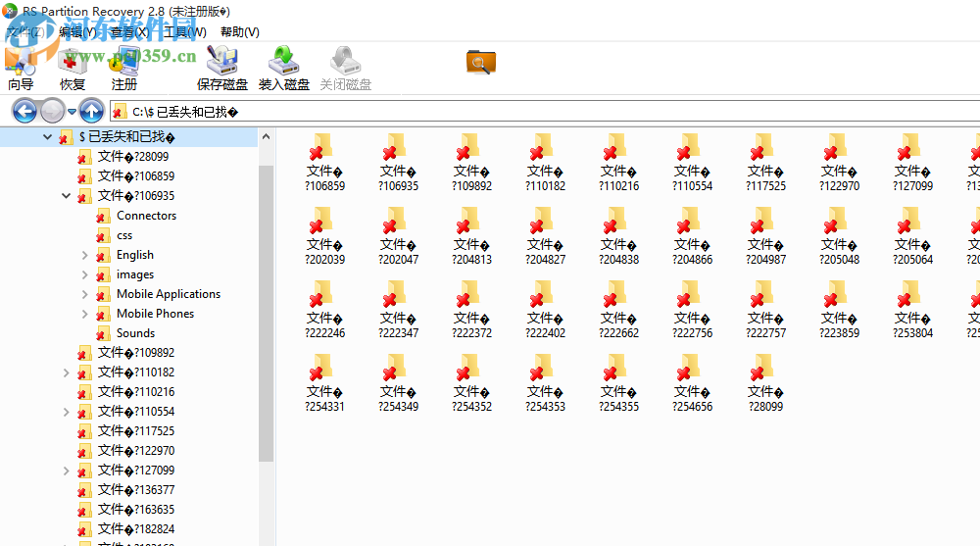Click the 装入磁盘 mount disk icon
The width and height of the screenshot is (980, 546).
tap(284, 68)
